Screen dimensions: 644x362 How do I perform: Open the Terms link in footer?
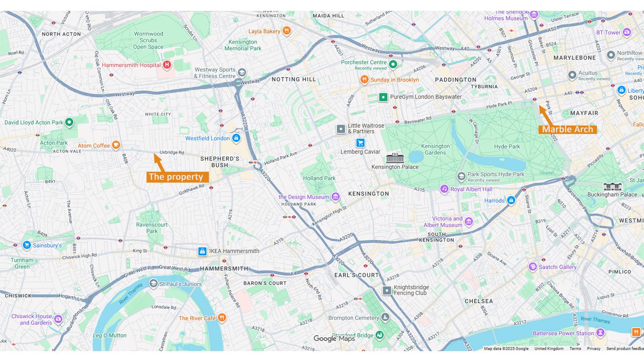click(575, 349)
